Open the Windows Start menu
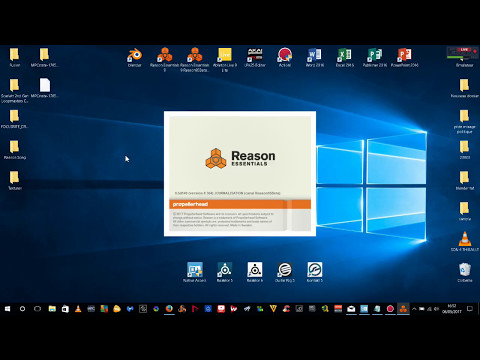Screen dimensions: 480x360 point(7,309)
